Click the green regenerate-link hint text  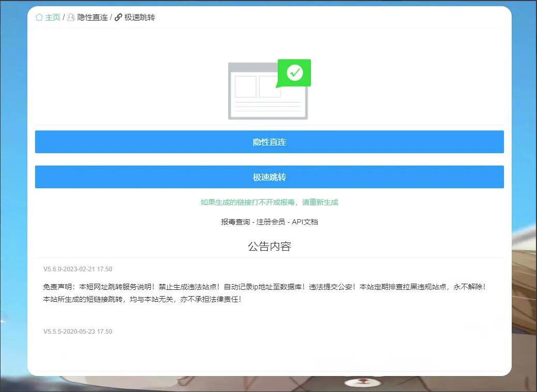(269, 202)
